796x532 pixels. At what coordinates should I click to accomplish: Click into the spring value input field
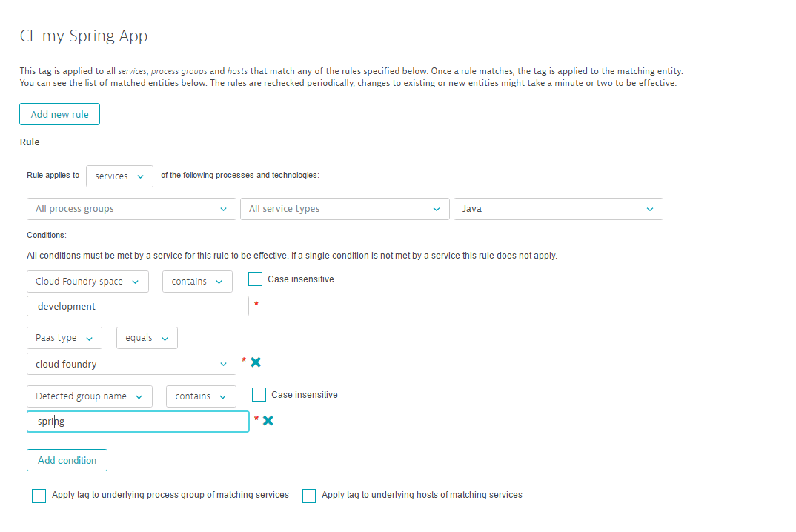click(138, 422)
